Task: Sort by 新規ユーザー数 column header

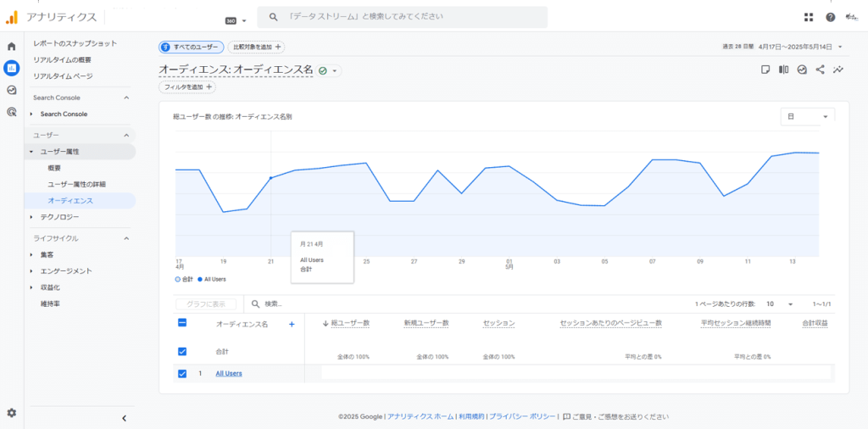Action: (x=426, y=323)
